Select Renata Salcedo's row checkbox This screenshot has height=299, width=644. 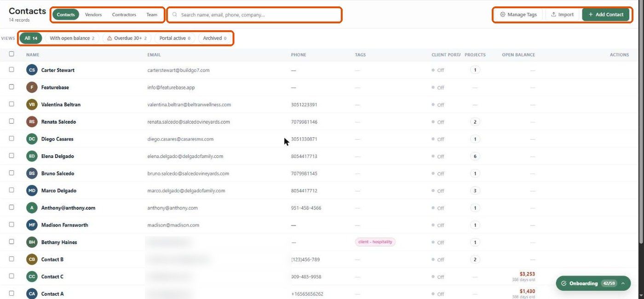click(11, 121)
